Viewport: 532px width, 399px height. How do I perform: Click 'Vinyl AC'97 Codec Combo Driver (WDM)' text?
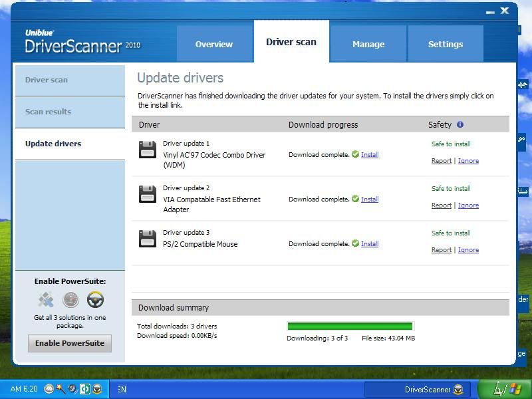point(214,160)
